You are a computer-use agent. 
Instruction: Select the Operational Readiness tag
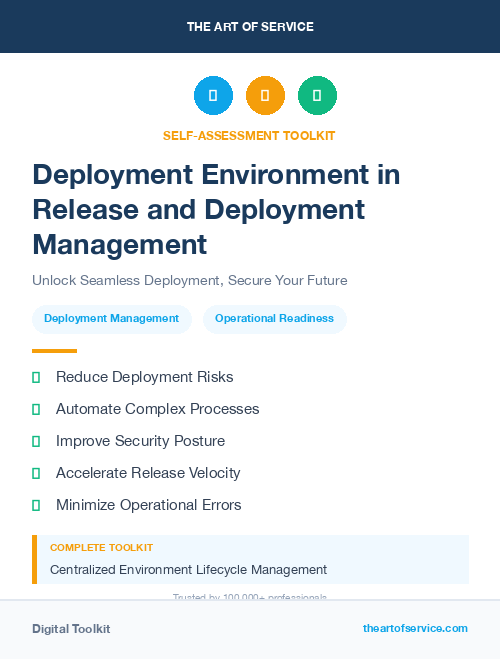click(274, 319)
